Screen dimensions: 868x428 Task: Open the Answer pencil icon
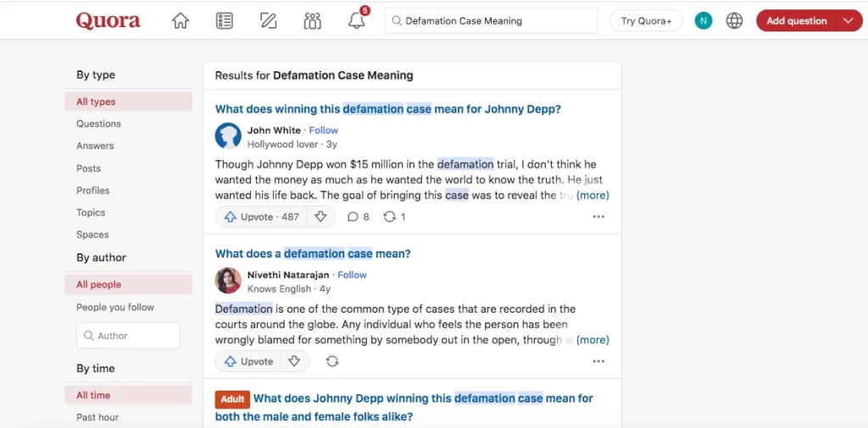[x=269, y=21]
